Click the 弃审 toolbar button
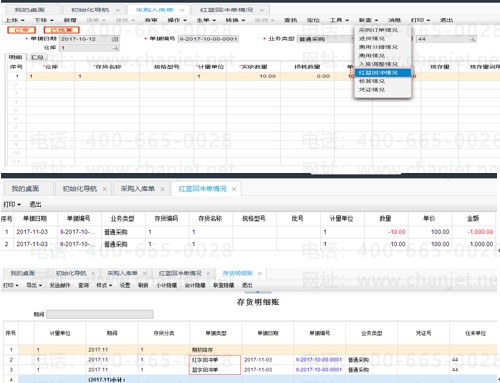This screenshot has height=383, width=500. (151, 20)
